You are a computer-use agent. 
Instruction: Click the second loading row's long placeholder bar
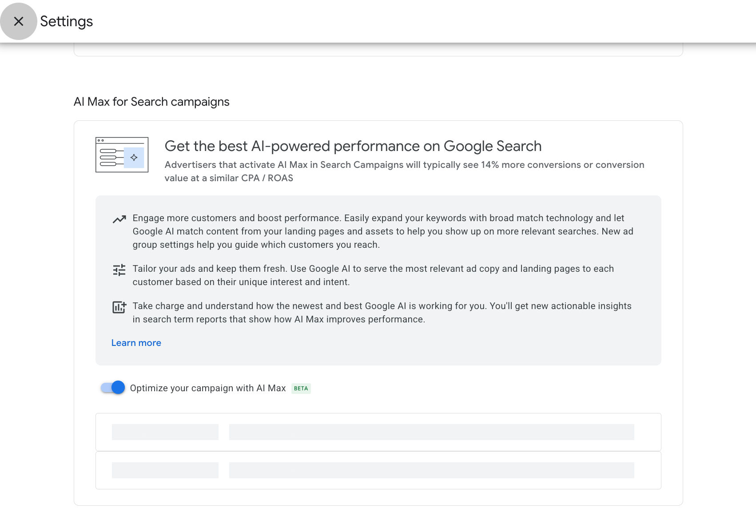click(432, 470)
